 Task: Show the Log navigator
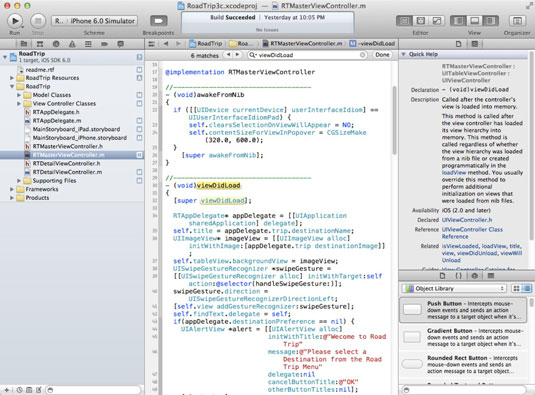[120, 44]
